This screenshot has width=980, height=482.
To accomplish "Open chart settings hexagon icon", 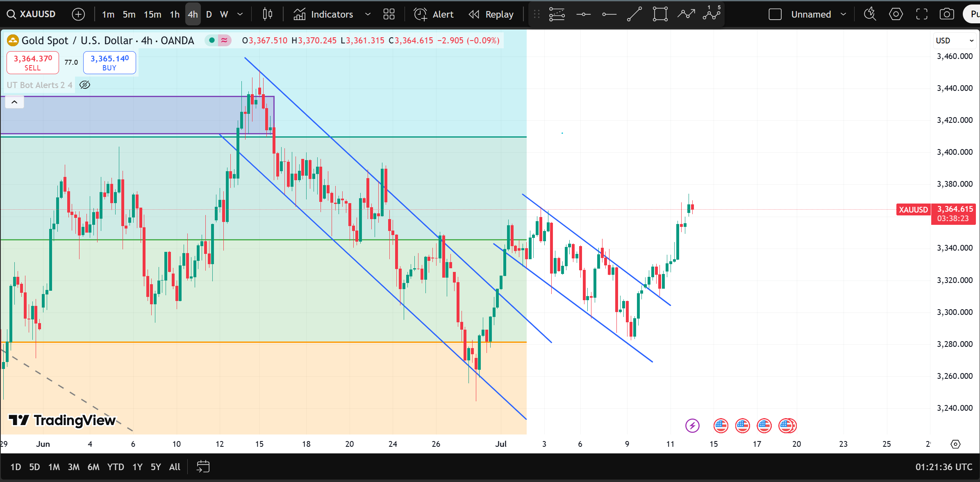I will click(x=896, y=14).
